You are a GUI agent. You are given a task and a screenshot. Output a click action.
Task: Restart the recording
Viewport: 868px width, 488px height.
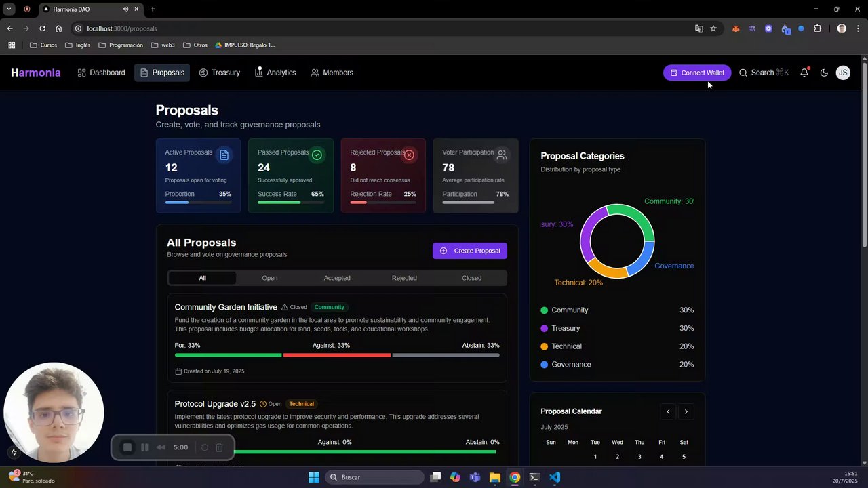click(x=204, y=447)
